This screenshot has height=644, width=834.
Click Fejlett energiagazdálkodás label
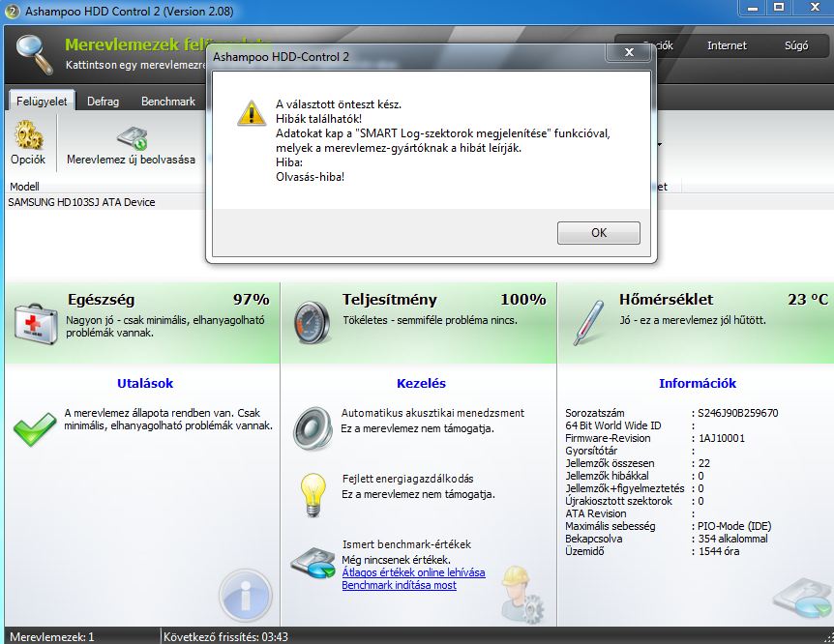408,479
